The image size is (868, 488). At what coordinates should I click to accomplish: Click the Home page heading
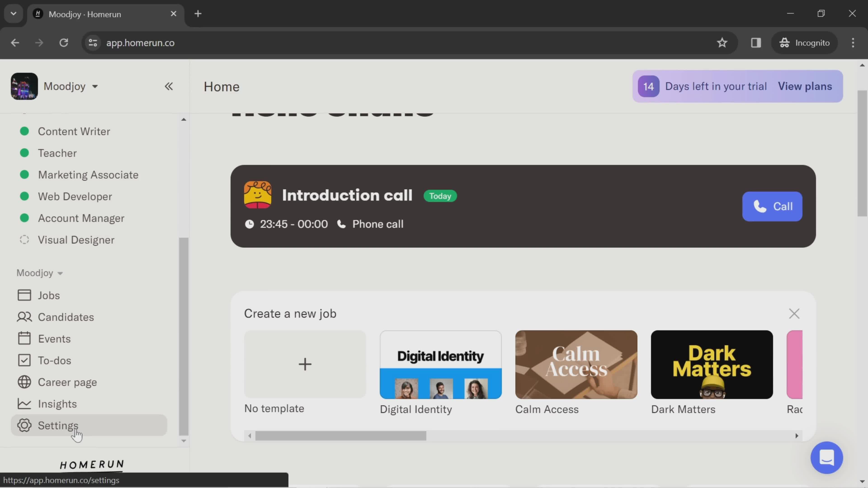coord(221,87)
